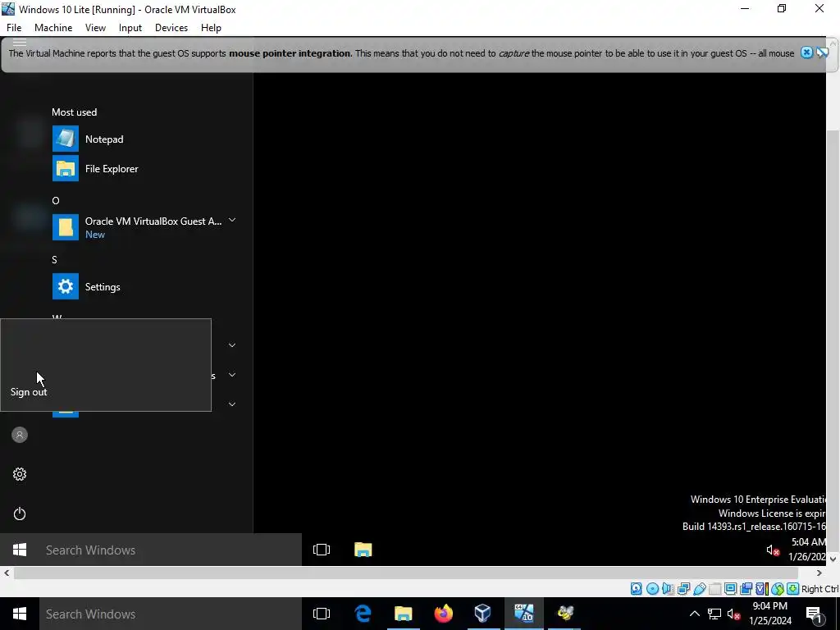The image size is (840, 630).
Task: Click the vertical scrollbar down arrow
Action: click(x=833, y=559)
